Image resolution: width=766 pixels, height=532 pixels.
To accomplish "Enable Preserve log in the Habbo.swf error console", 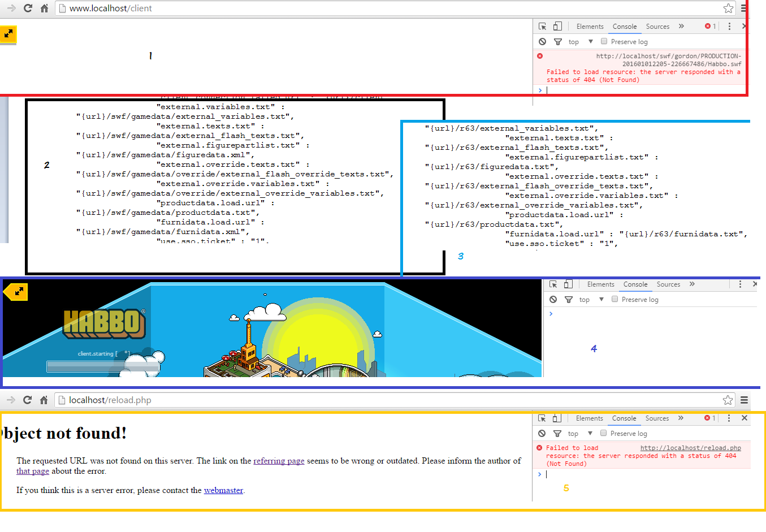I will (604, 41).
